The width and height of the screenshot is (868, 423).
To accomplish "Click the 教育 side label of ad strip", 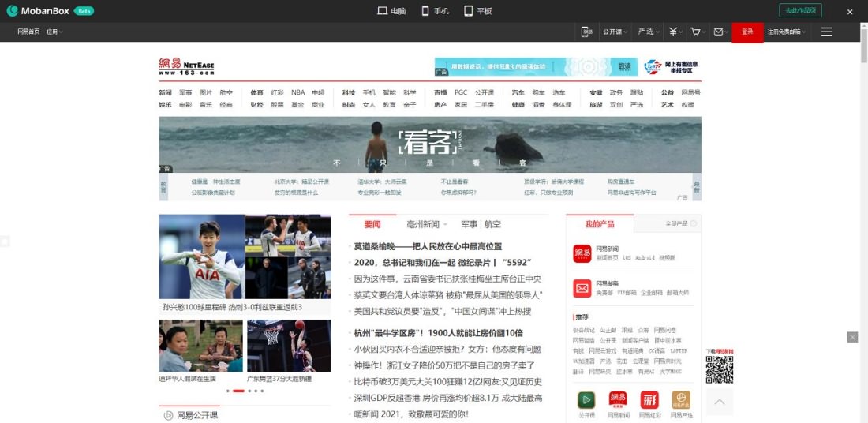I will coord(163,186).
